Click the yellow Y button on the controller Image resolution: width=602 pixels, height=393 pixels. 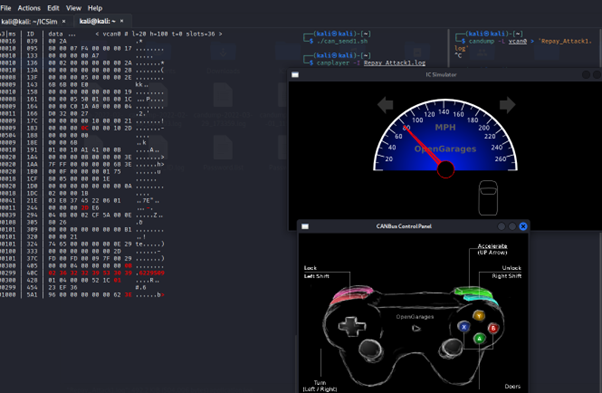point(479,315)
